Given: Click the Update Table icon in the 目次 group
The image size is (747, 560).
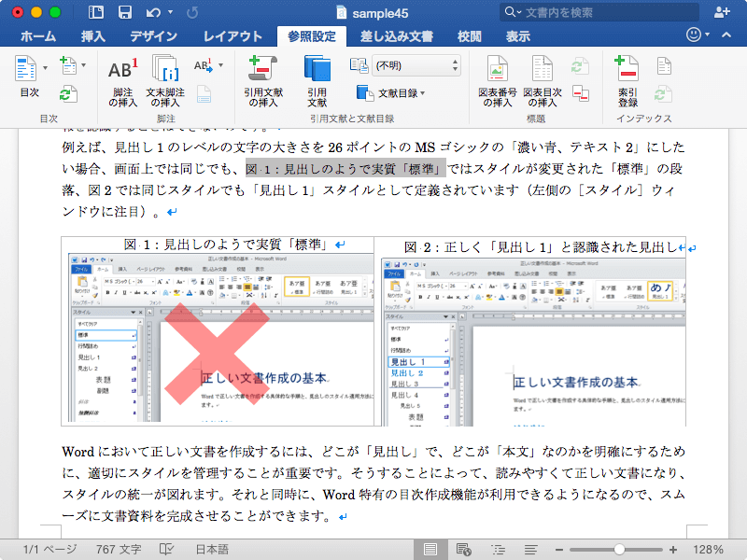Looking at the screenshot, I should pos(68,94).
